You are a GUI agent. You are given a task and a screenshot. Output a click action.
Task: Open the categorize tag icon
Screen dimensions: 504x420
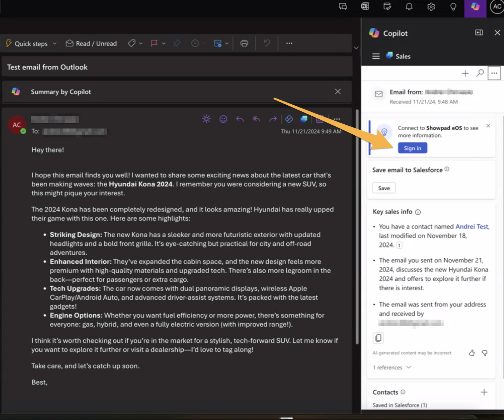tap(132, 44)
